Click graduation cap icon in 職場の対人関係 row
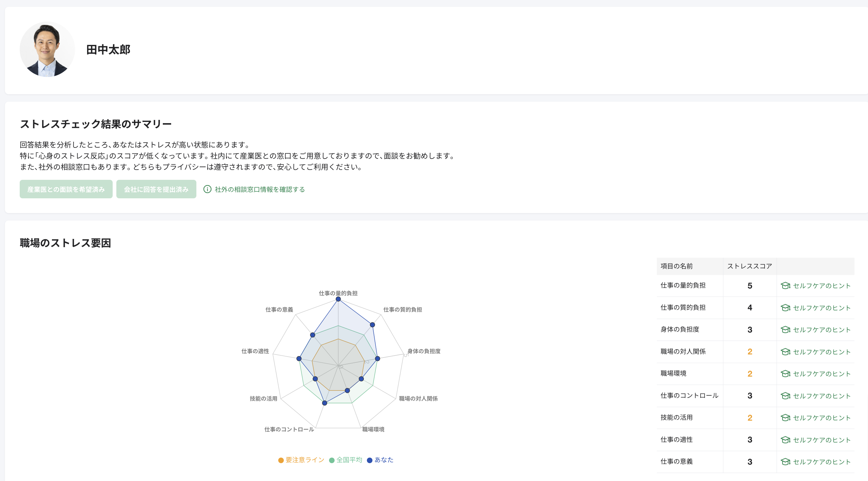 pyautogui.click(x=785, y=352)
